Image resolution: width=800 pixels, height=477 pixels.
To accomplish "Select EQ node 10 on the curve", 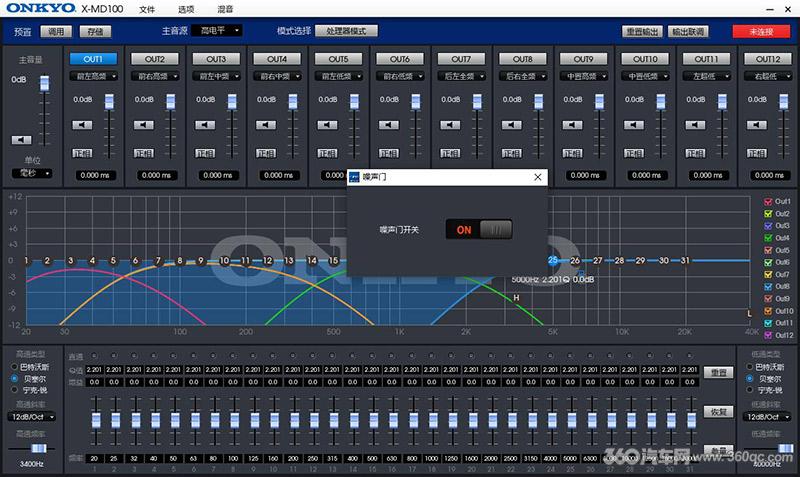I will pyautogui.click(x=224, y=261).
